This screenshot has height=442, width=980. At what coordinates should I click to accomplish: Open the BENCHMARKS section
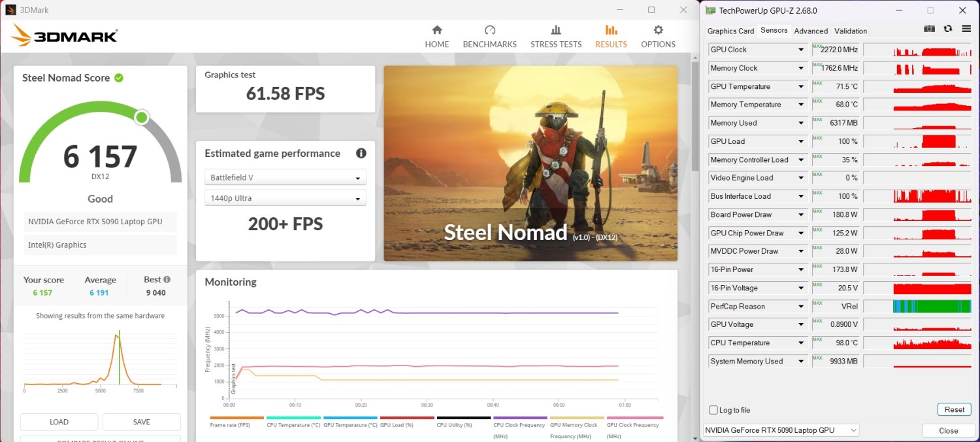click(x=490, y=37)
